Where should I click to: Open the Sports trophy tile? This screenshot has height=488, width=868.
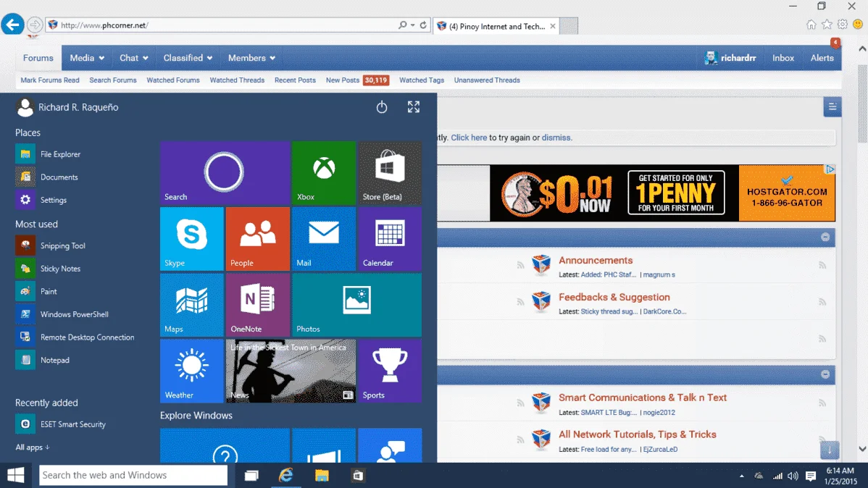click(x=390, y=371)
